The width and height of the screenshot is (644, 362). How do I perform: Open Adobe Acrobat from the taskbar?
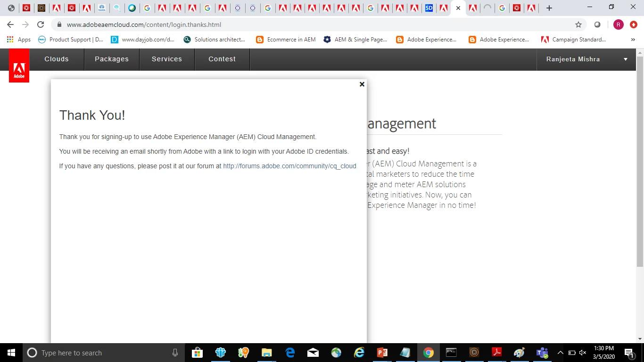click(x=497, y=353)
